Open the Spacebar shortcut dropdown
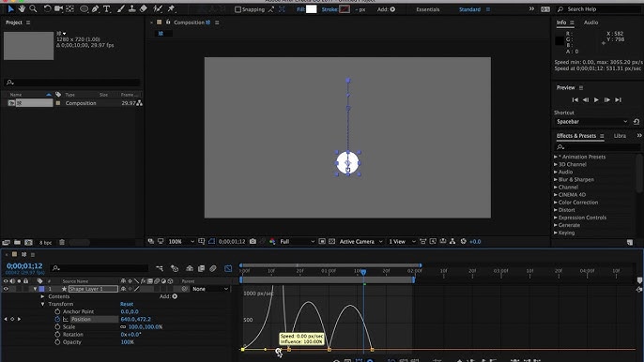 (591, 122)
